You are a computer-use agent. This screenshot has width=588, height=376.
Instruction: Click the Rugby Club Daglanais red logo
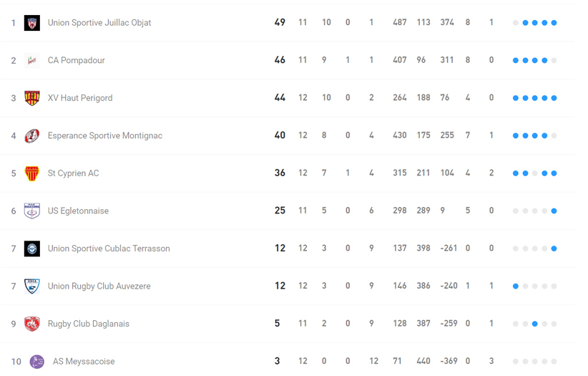(31, 324)
